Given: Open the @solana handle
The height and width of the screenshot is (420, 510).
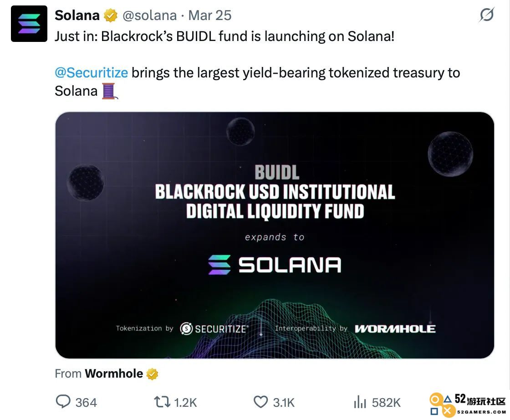Looking at the screenshot, I should coord(149,15).
